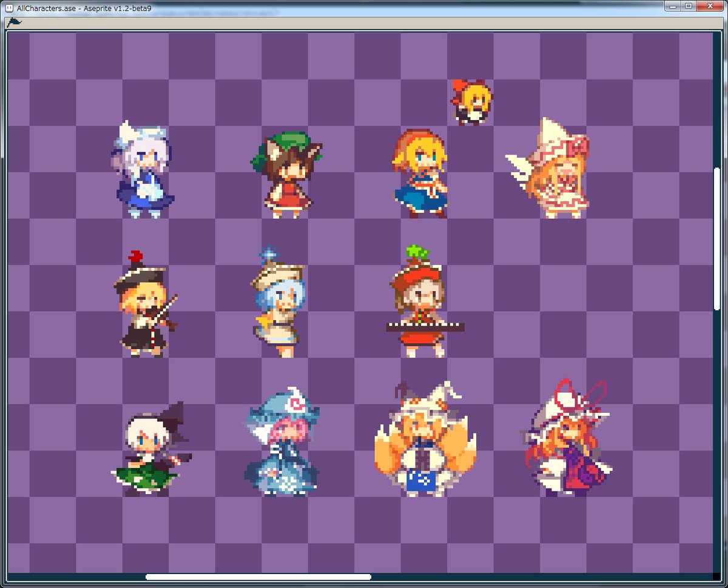Maximize the Aseprite window

click(688, 6)
